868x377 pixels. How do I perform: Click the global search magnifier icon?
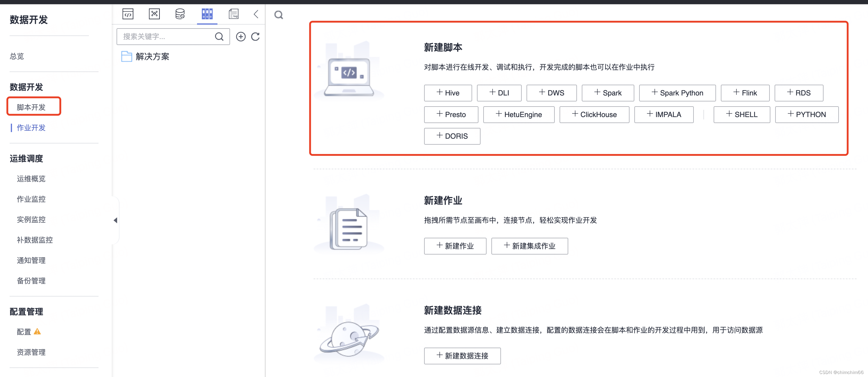click(279, 15)
